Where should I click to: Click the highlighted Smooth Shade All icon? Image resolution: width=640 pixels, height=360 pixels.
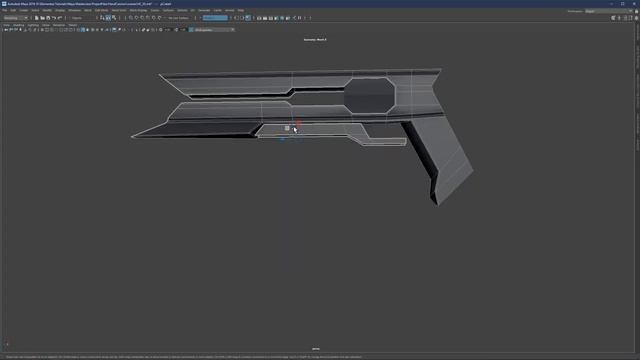coord(83,30)
